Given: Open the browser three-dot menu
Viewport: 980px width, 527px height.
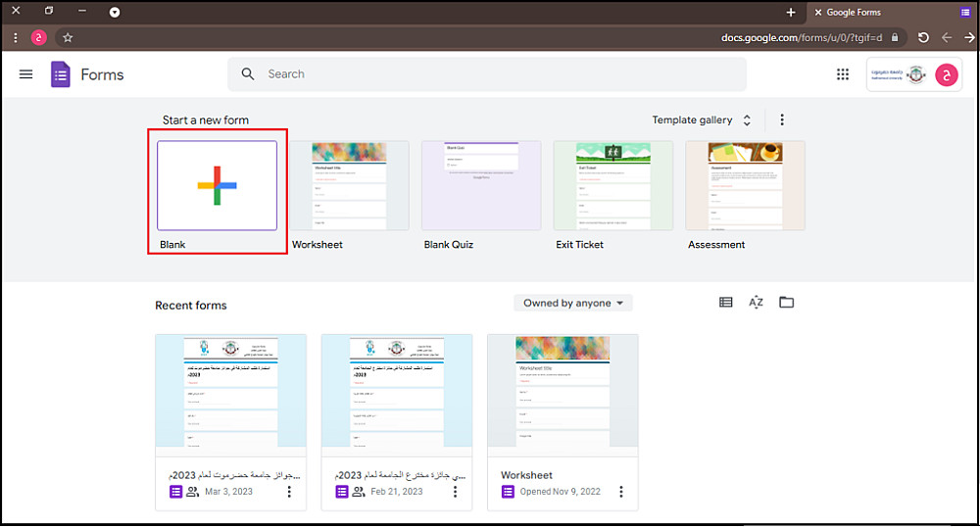Looking at the screenshot, I should tap(15, 37).
